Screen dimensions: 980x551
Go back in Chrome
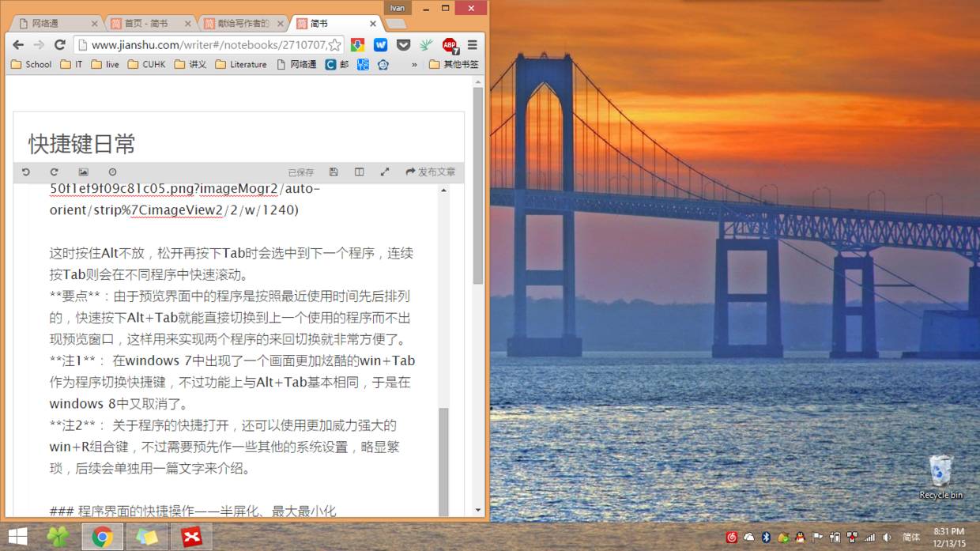[18, 45]
